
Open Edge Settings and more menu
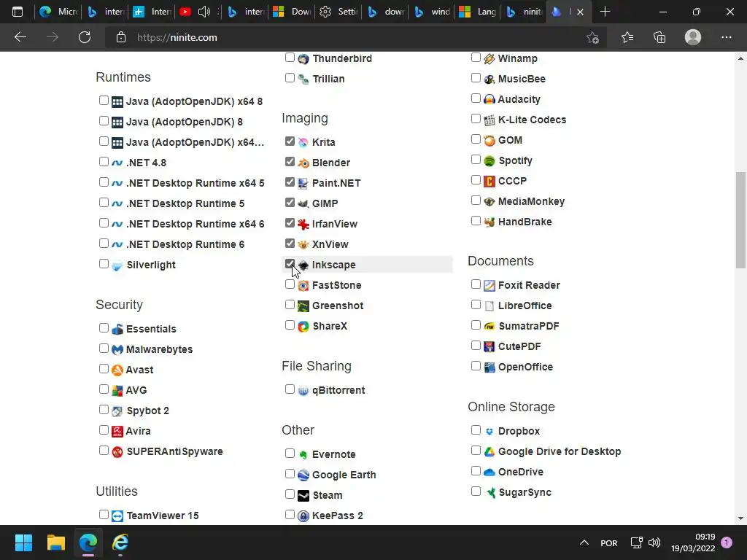(x=726, y=37)
